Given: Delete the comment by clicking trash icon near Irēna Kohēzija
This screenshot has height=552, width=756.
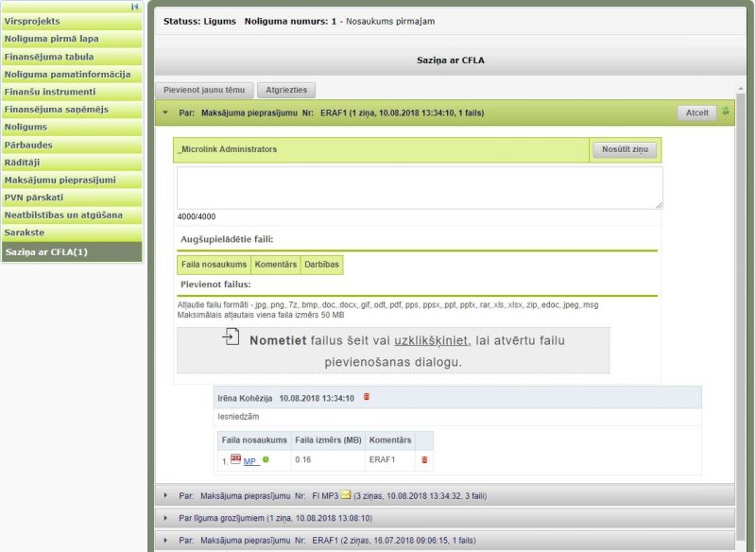Looking at the screenshot, I should click(367, 395).
